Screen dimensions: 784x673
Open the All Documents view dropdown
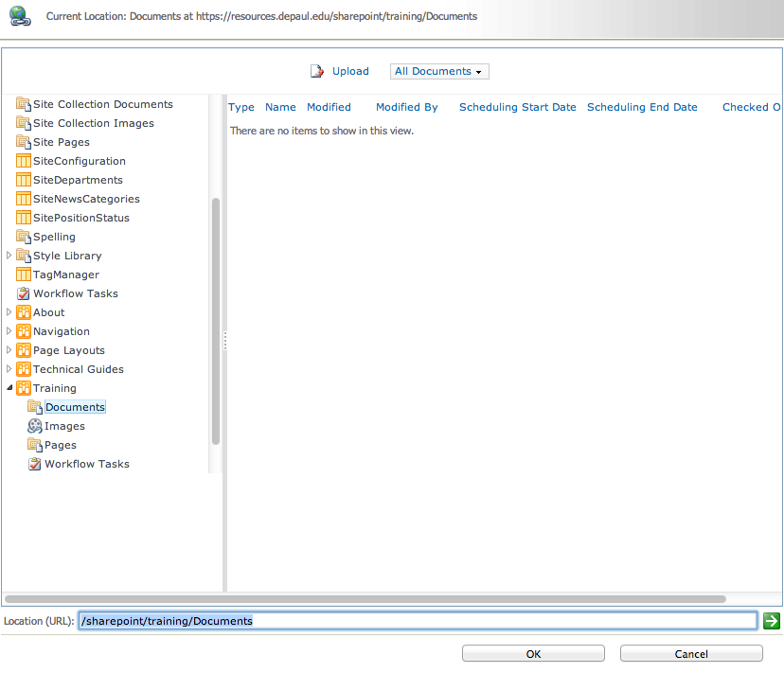pyautogui.click(x=439, y=71)
